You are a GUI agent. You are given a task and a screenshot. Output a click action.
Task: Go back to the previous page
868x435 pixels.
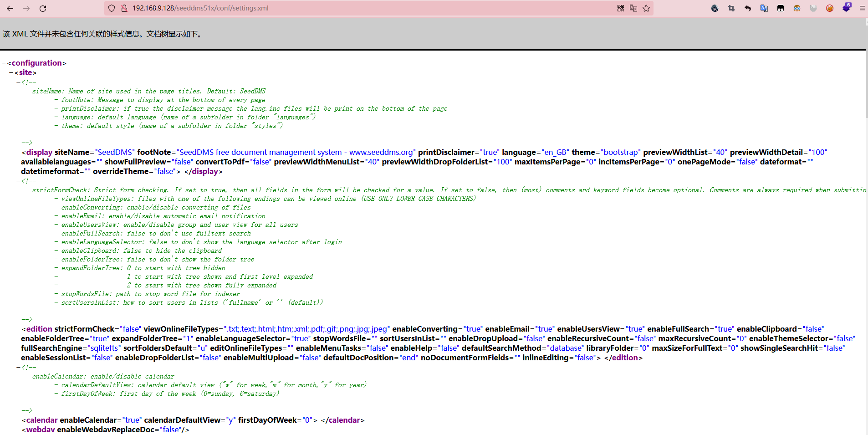click(10, 8)
